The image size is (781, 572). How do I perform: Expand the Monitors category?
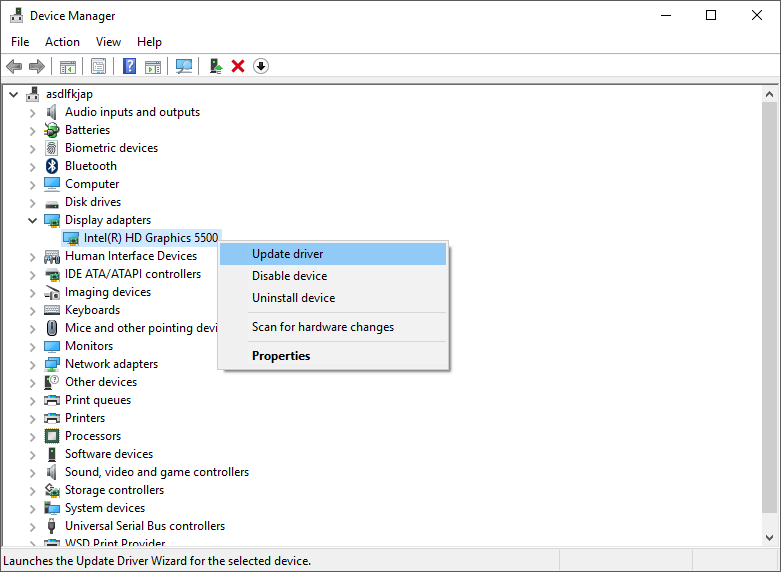33,346
